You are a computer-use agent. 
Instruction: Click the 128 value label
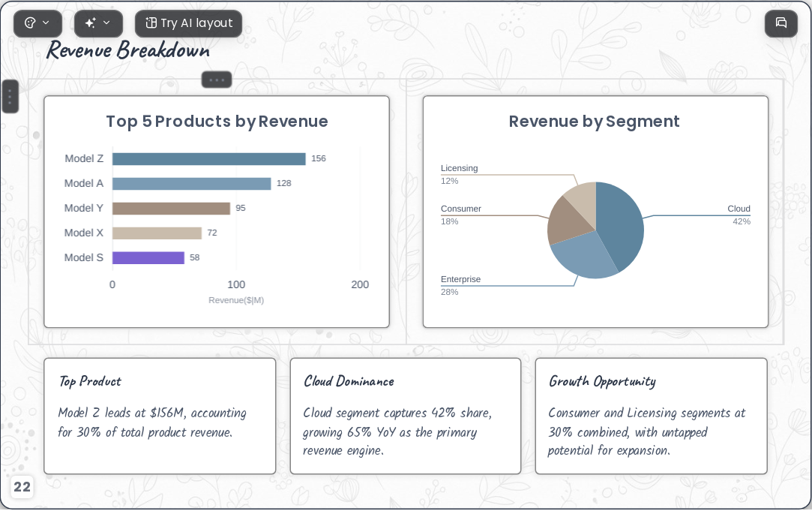pos(283,183)
